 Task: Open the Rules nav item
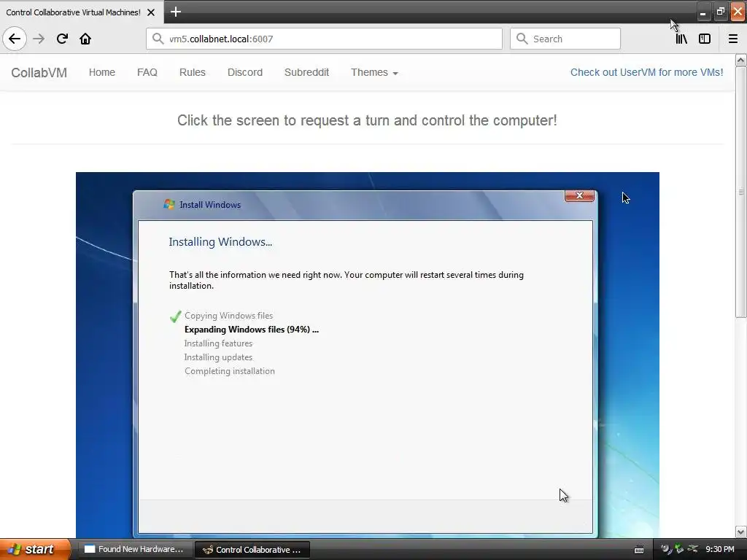193,72
